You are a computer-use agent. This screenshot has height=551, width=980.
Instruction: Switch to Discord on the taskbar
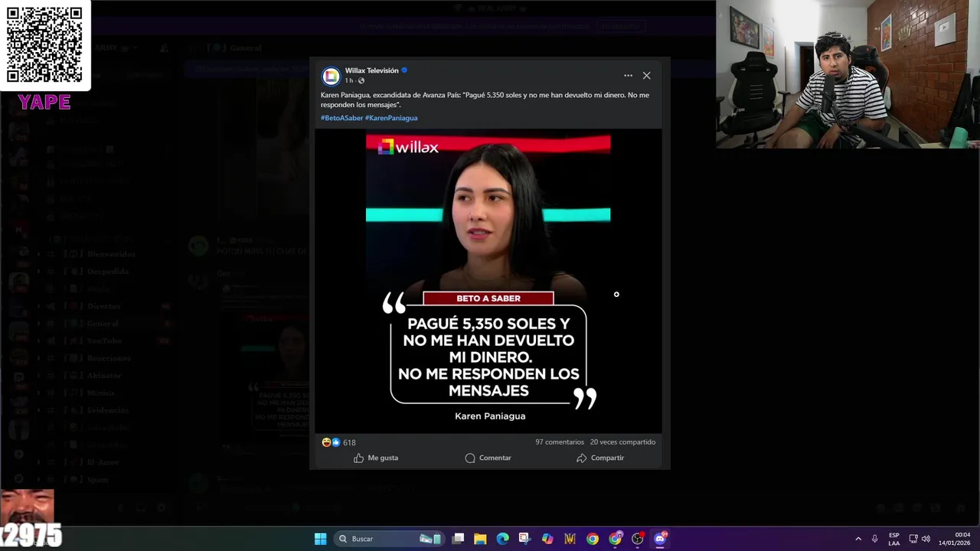tap(660, 539)
